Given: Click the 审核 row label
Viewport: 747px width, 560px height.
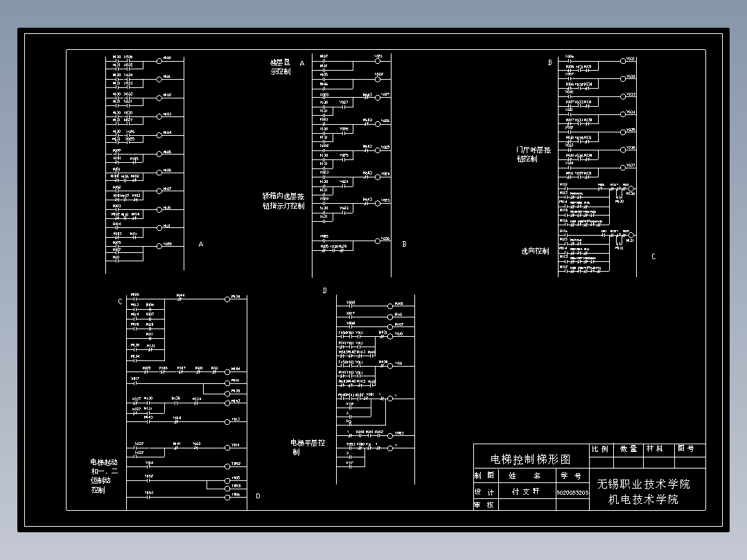Looking at the screenshot, I should (484, 505).
